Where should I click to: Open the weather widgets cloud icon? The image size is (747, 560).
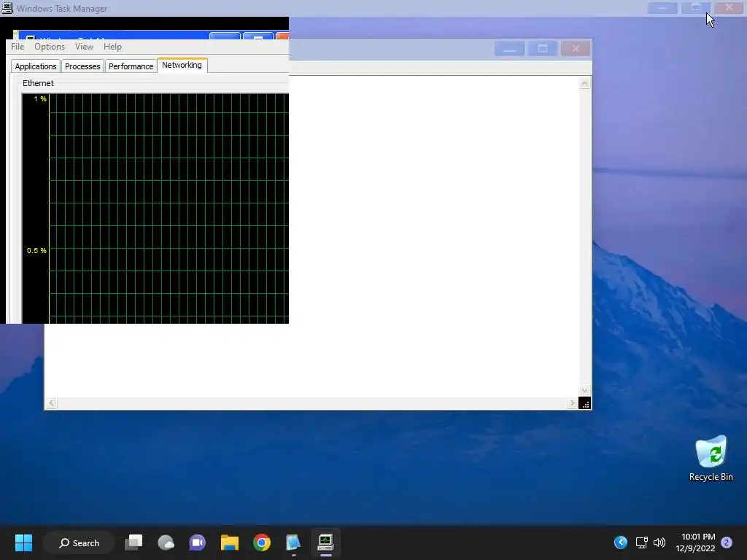tap(166, 542)
